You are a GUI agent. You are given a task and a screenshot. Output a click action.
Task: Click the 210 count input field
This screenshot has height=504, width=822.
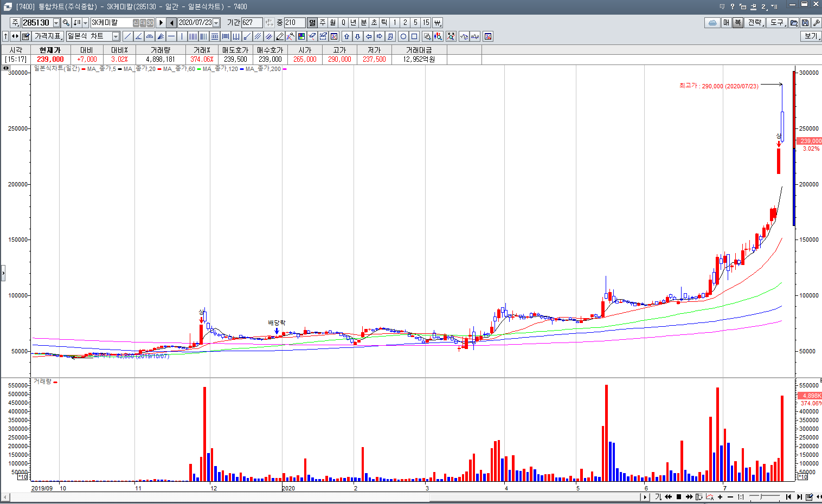(294, 23)
